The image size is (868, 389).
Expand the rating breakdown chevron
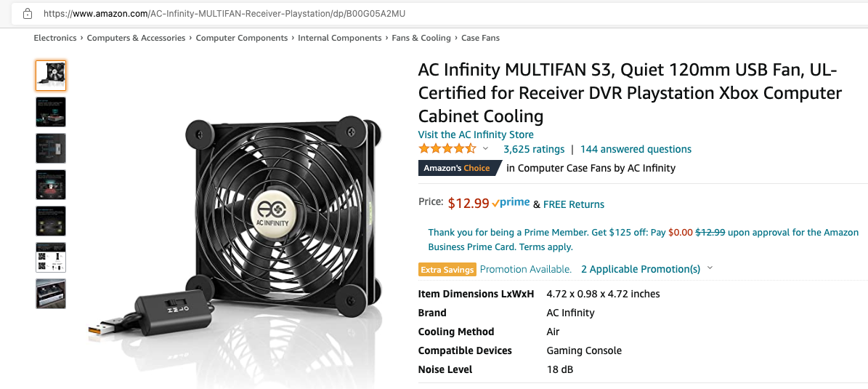tap(485, 148)
